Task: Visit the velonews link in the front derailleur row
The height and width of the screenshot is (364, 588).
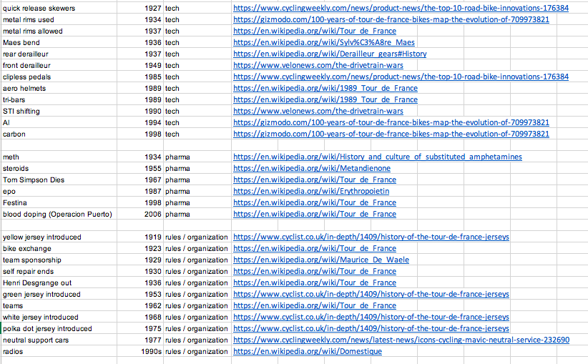Action: (x=318, y=65)
